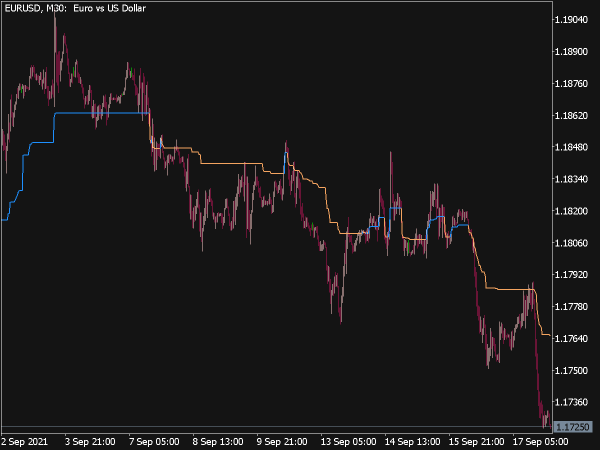Screen dimensions: 600x450
Task: Select the 1.17920 price label
Action: click(571, 275)
